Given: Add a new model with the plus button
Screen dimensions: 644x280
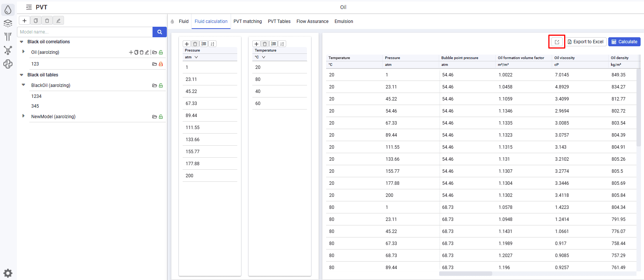Looking at the screenshot, I should click(x=24, y=21).
